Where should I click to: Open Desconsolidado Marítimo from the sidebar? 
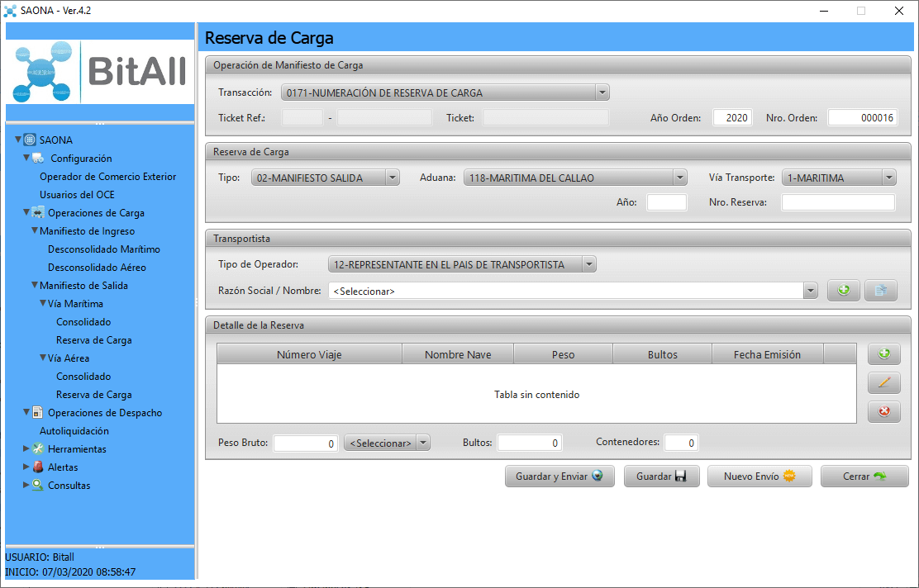tap(104, 249)
